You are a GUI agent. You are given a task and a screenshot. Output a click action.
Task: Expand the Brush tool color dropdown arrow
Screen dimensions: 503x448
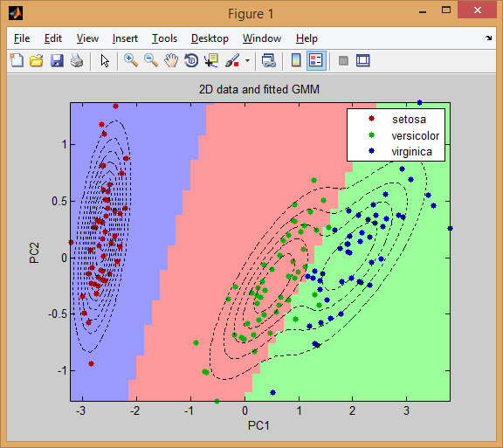(x=247, y=60)
